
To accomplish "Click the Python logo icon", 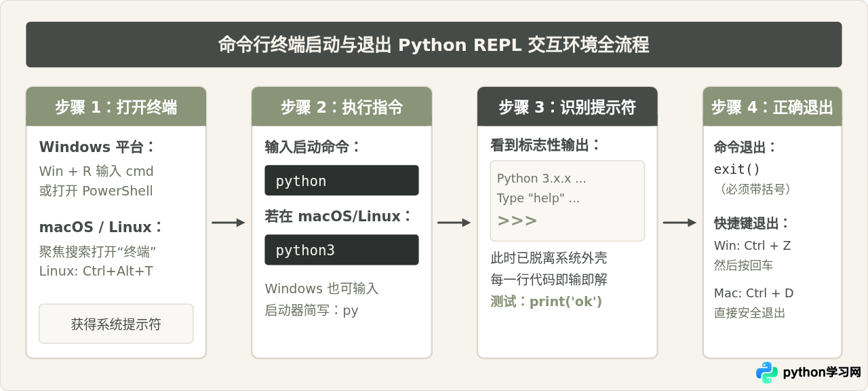I will click(x=767, y=372).
